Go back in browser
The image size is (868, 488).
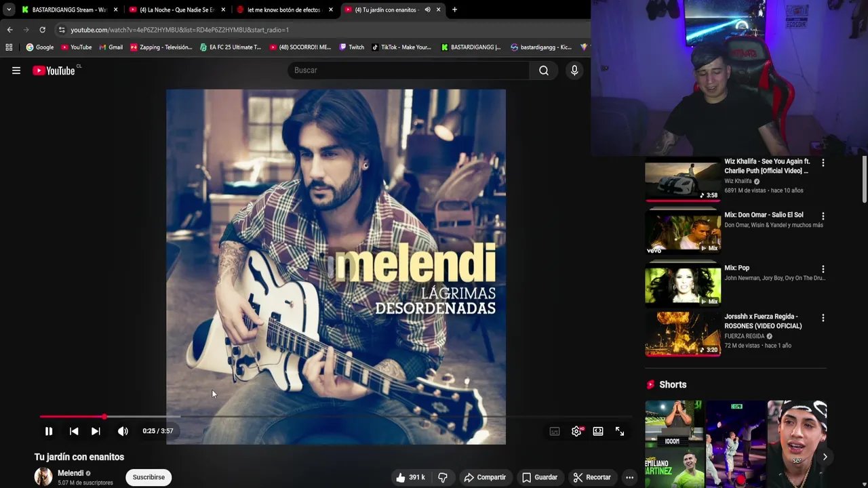click(9, 30)
